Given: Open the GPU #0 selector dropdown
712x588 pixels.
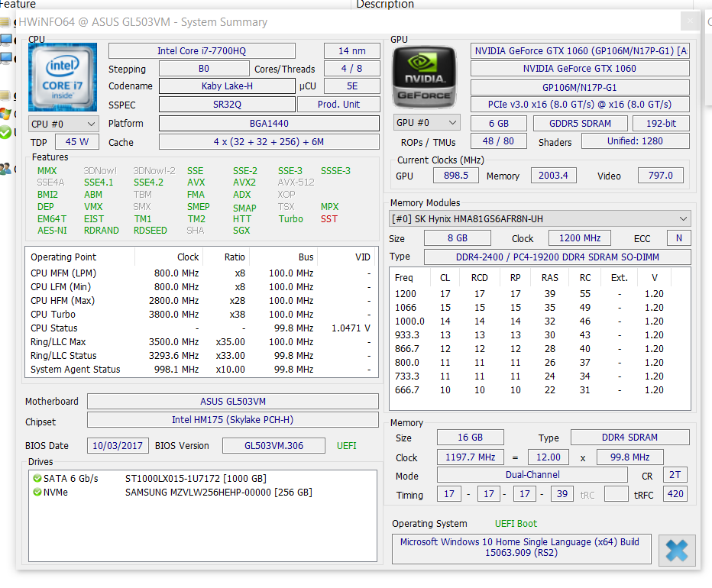Looking at the screenshot, I should 427,123.
